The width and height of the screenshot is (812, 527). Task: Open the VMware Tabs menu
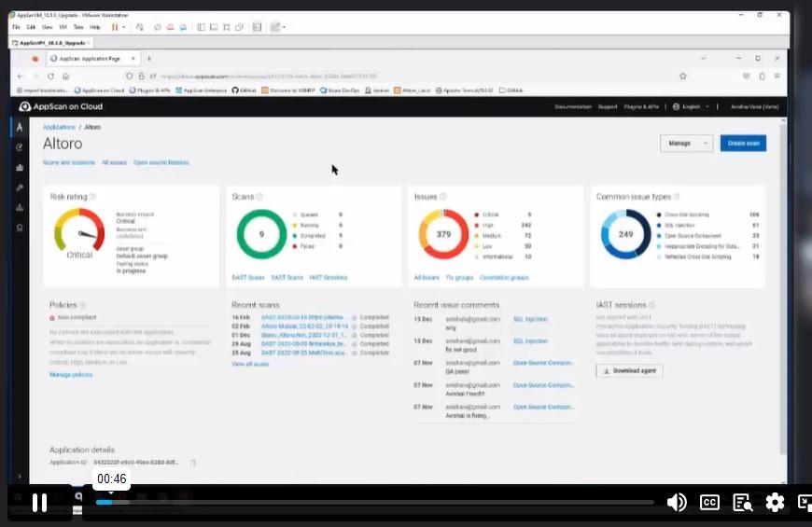(x=78, y=27)
